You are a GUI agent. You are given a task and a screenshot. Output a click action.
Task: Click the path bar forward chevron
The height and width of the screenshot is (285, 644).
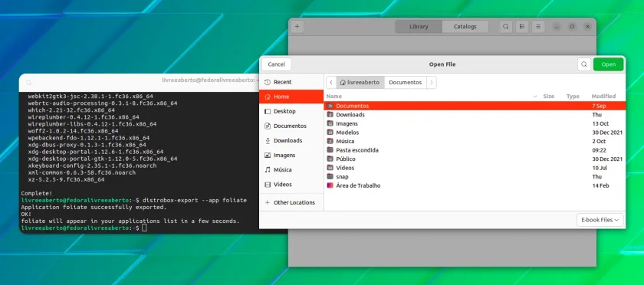coord(431,83)
